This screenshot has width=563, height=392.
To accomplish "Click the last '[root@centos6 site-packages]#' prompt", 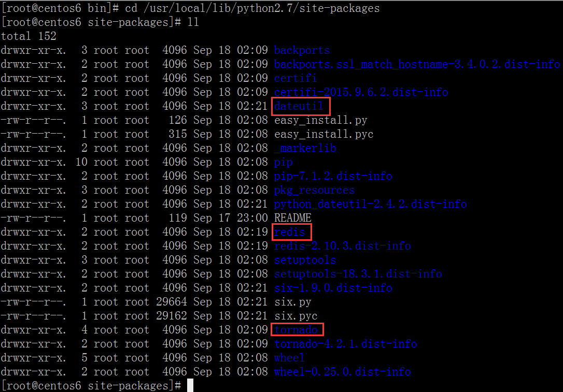I will click(x=91, y=386).
